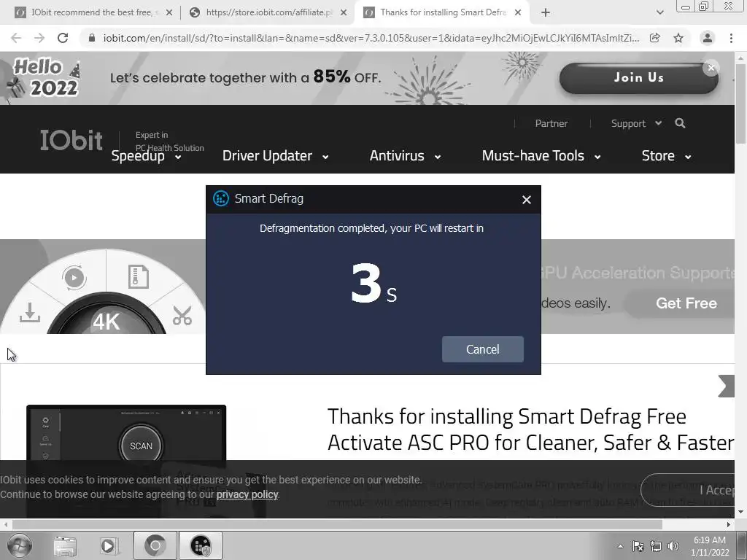
Task: Open the Windows Start menu
Action: [x=19, y=545]
